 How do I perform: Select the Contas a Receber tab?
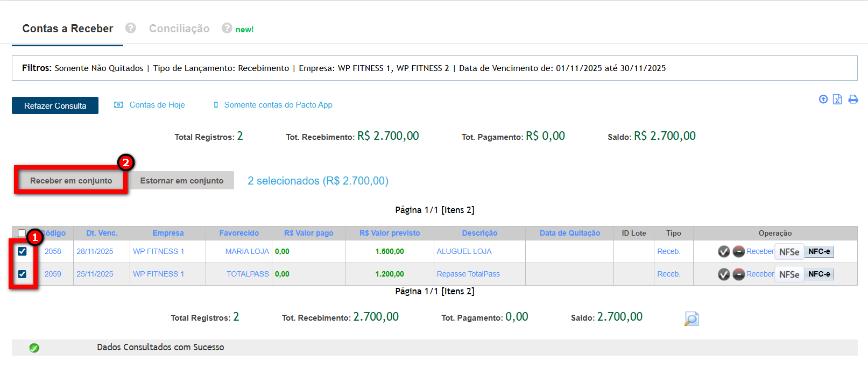click(68, 29)
